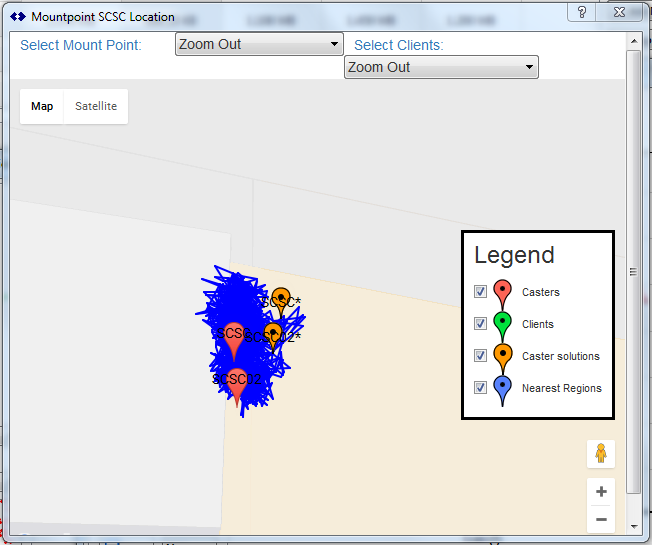This screenshot has height=545, width=652.
Task: Switch to Satellite view tab
Action: coord(96,106)
